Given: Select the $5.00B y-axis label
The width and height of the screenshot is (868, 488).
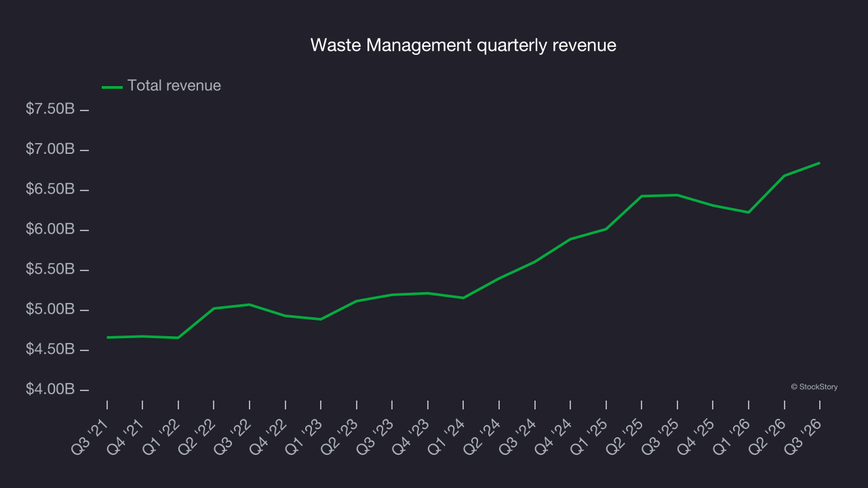Looking at the screenshot, I should tap(50, 310).
